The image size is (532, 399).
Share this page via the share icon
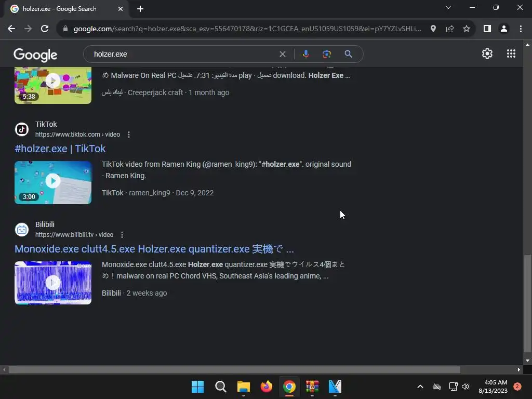[x=450, y=29]
